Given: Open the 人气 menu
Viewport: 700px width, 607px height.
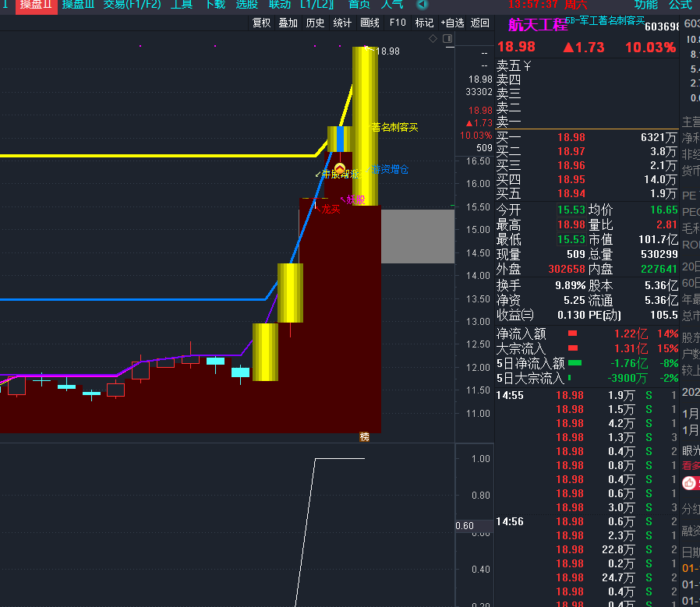Looking at the screenshot, I should click(x=392, y=5).
